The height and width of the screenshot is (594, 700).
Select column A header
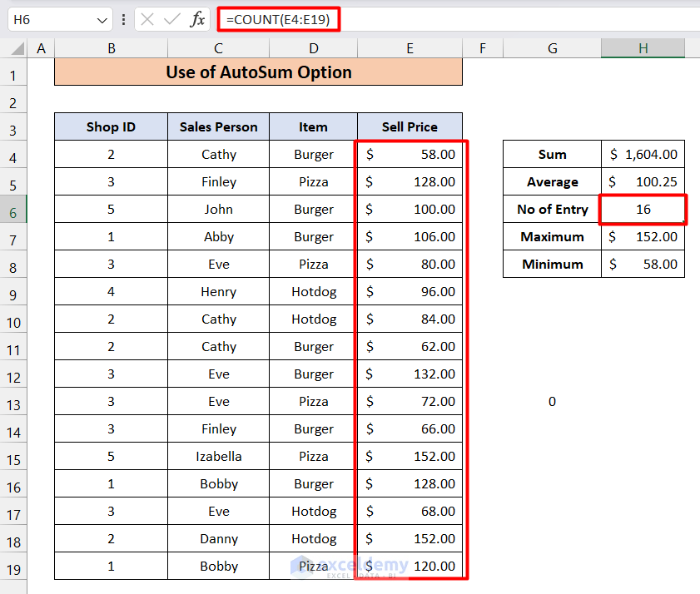coord(41,48)
